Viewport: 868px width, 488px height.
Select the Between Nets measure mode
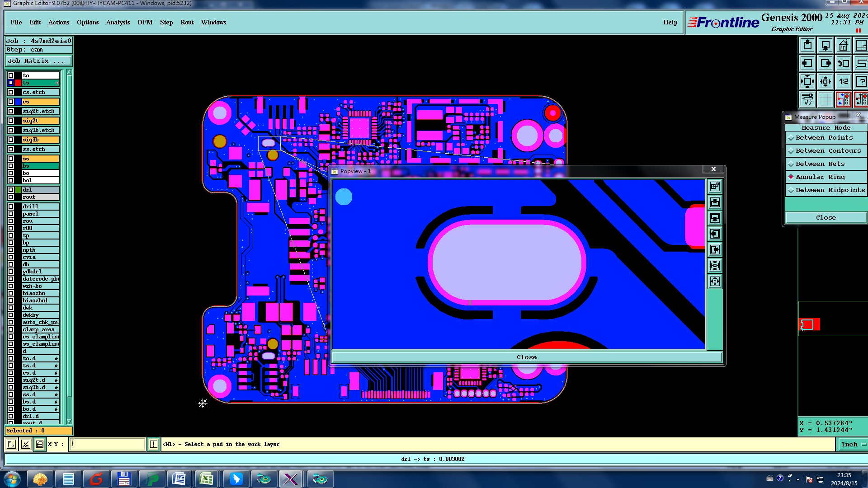[820, 164]
